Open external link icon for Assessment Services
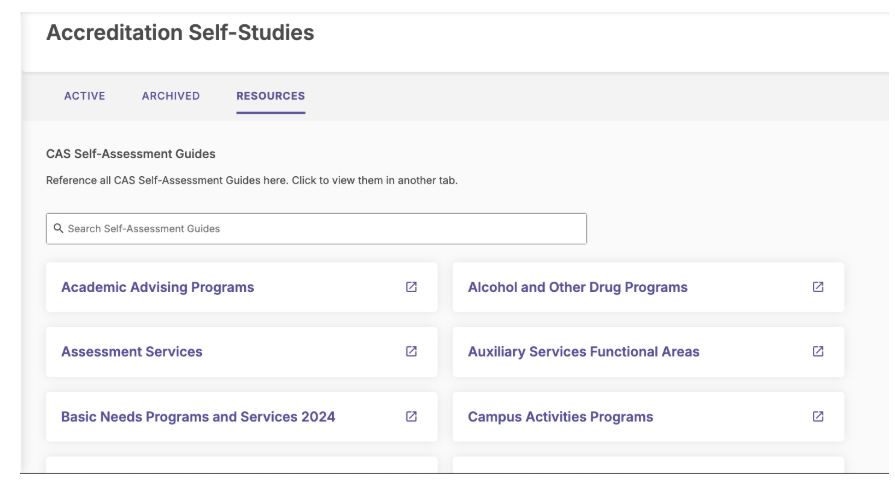The height and width of the screenshot is (491, 895). tap(411, 352)
